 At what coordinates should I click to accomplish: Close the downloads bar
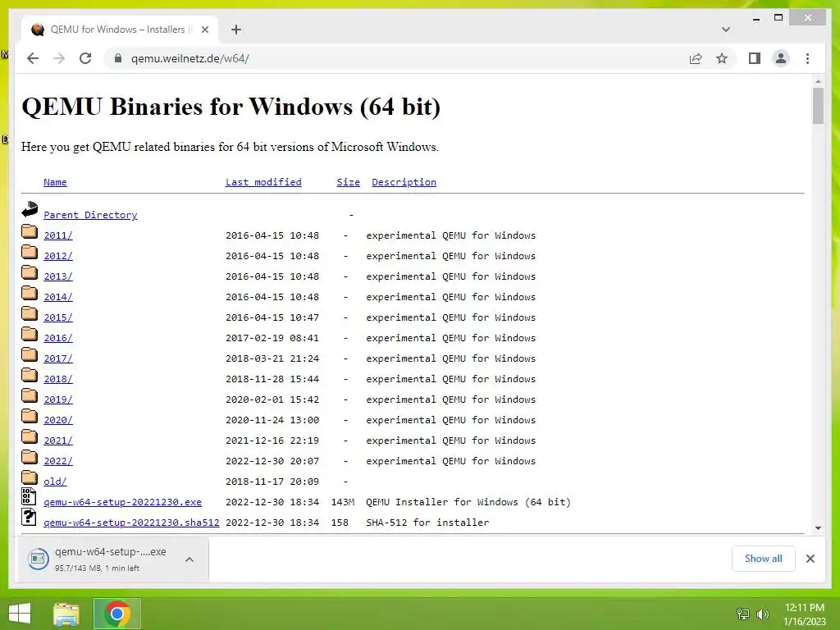click(810, 559)
